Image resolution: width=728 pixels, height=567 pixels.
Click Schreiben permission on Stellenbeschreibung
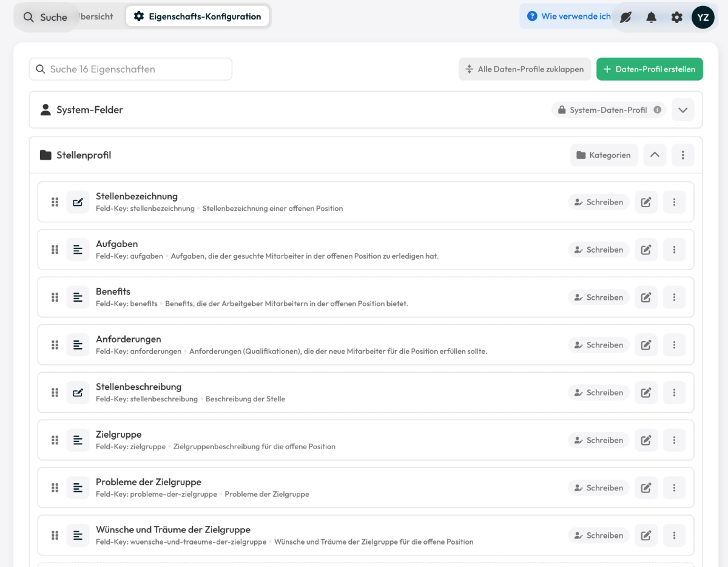599,393
